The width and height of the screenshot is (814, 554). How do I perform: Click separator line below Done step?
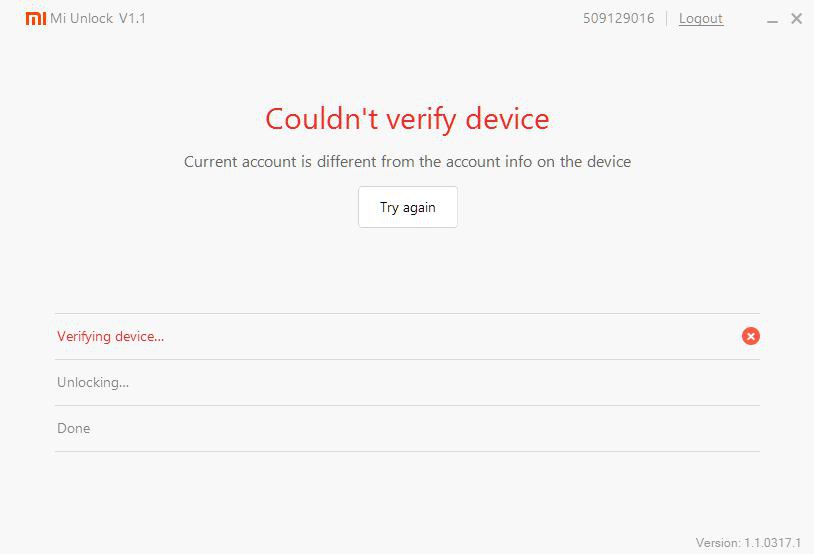coord(407,451)
